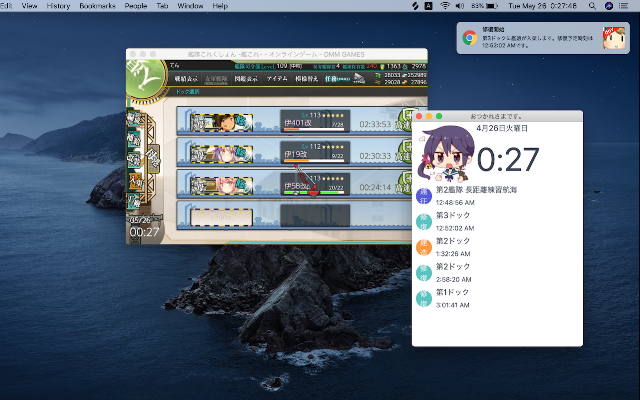Image resolution: width=640 pixels, height=400 pixels.
Task: Open the Bookmarks menu
Action: 97,6
